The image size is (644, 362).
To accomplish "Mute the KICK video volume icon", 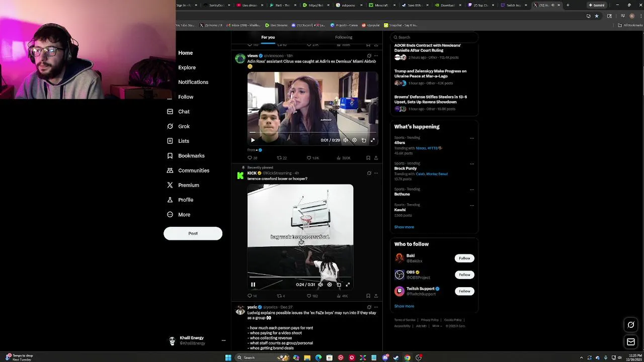I will pyautogui.click(x=320, y=285).
